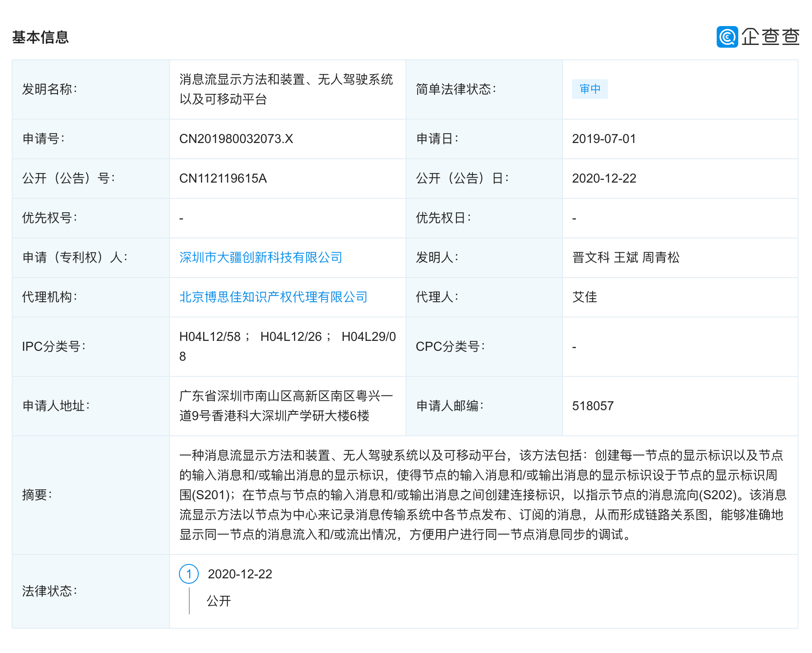The width and height of the screenshot is (812, 653).
Task: Click step 1 circle in legal status timeline
Action: pyautogui.click(x=189, y=574)
